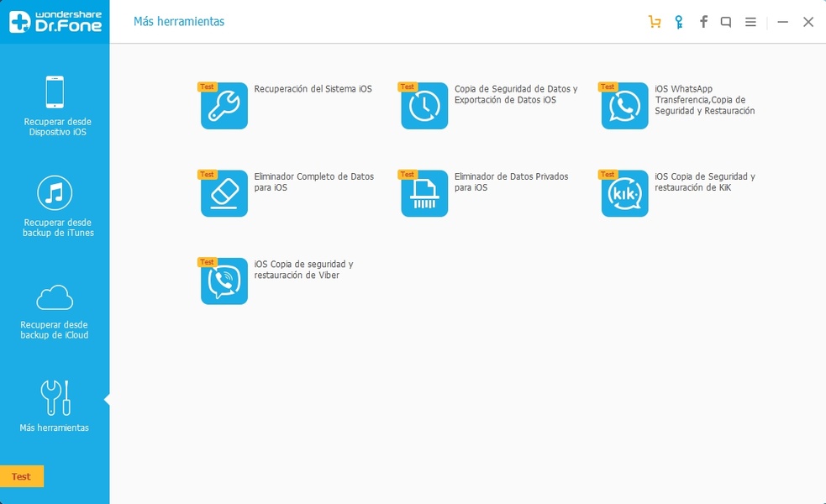Click the Wondershare Dr.Fone logo
The image size is (826, 504).
(x=55, y=22)
